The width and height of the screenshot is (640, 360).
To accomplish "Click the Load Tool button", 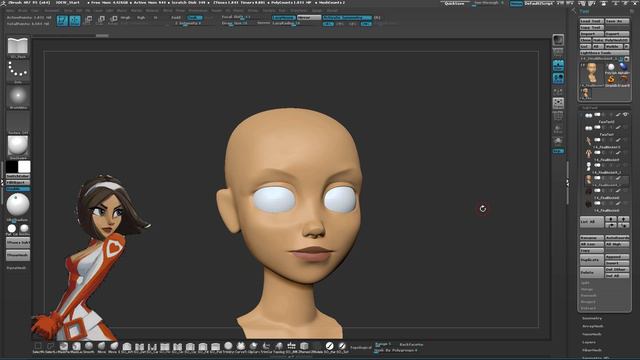I will pos(592,21).
